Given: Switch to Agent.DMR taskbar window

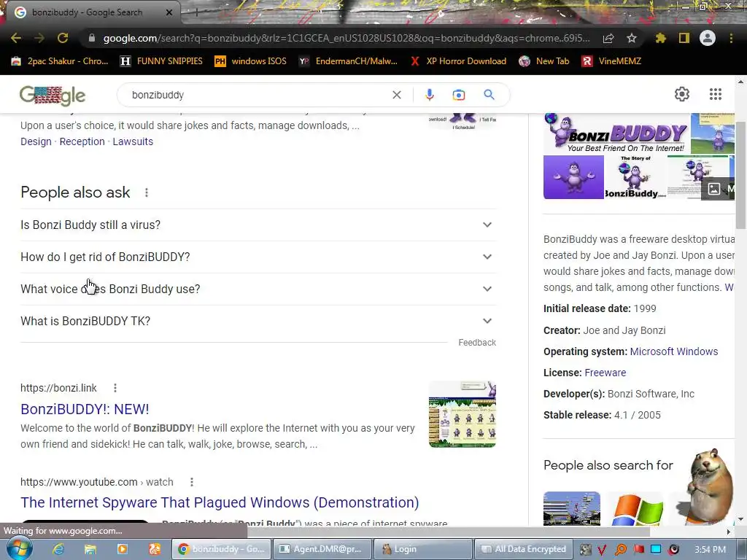Looking at the screenshot, I should tap(322, 549).
